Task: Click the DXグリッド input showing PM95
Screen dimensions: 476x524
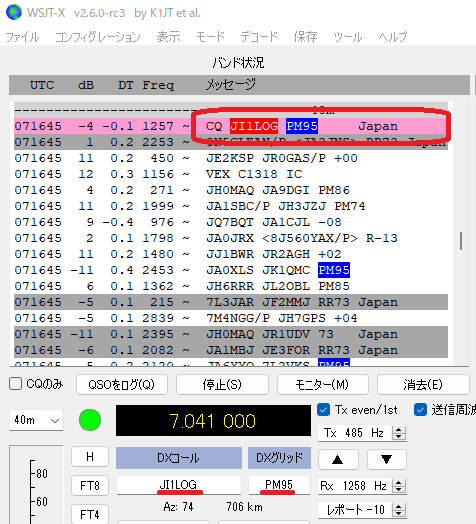Action: pyautogui.click(x=279, y=485)
